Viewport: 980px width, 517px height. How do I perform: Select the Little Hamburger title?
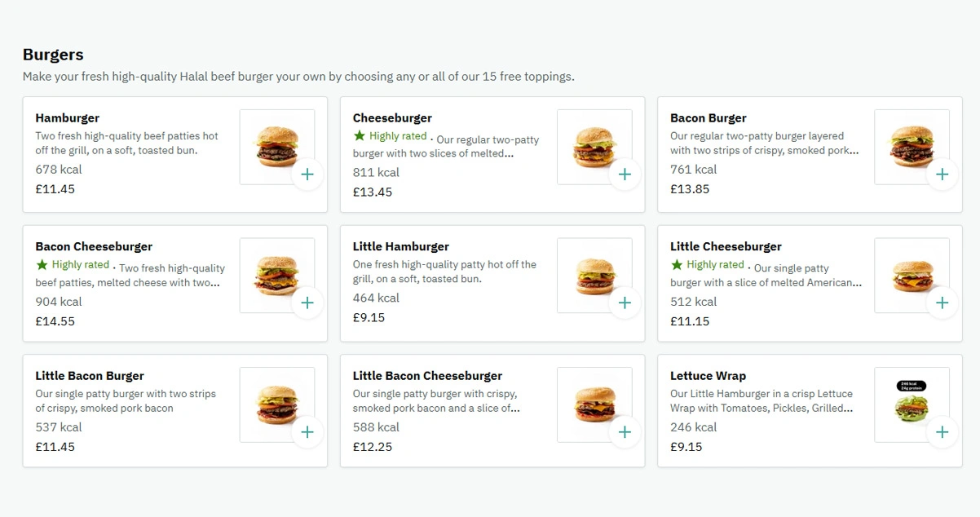click(x=400, y=246)
